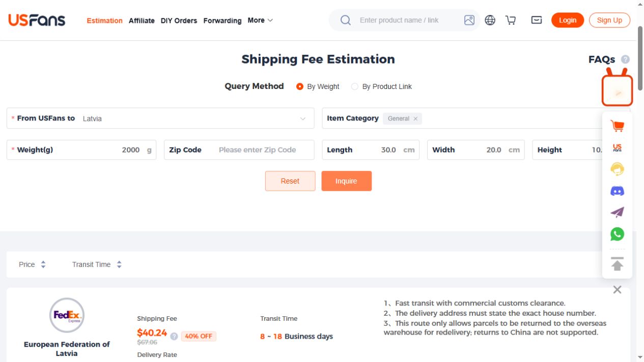The image size is (644, 362).
Task: Open the Discord link icon
Action: 617,191
